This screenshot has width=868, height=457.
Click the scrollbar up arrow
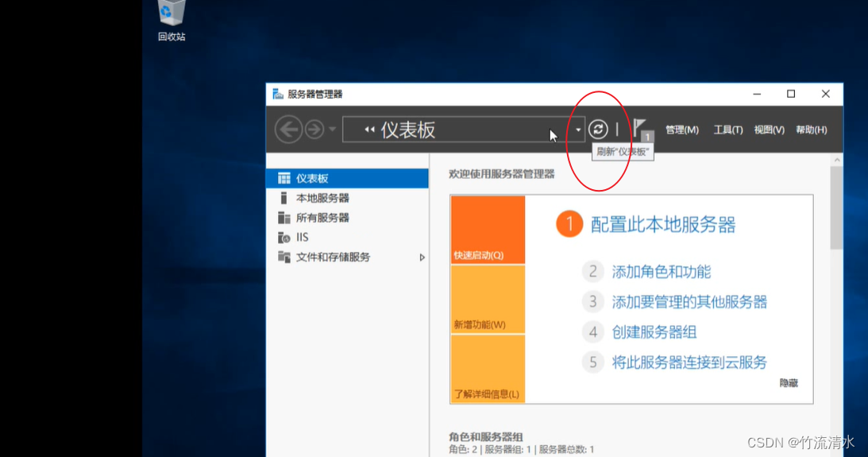point(837,160)
